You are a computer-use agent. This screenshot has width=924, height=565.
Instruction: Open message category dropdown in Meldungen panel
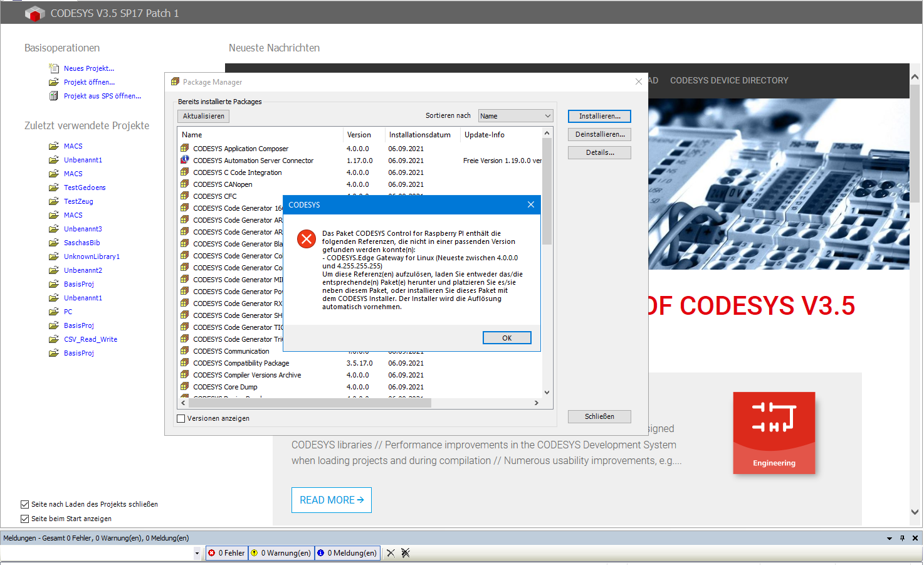(197, 553)
